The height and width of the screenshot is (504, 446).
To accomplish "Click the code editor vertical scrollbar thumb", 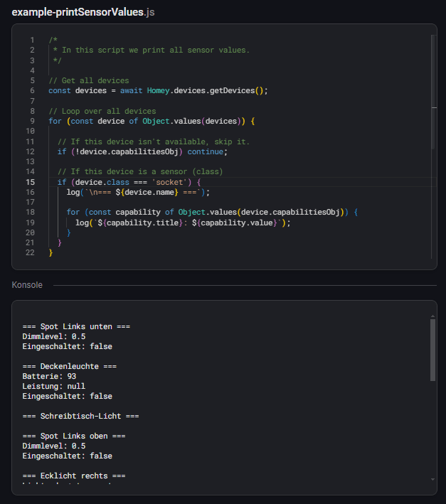I will click(x=433, y=92).
